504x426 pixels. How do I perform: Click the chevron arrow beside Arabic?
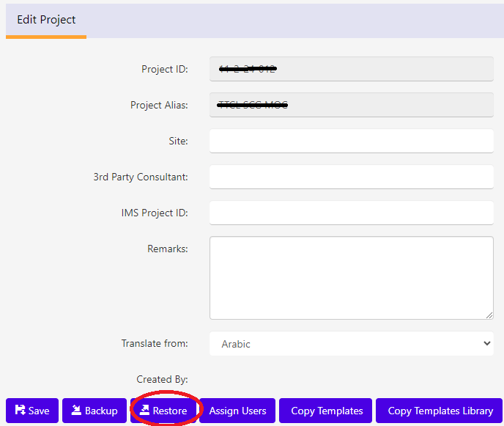tap(487, 344)
